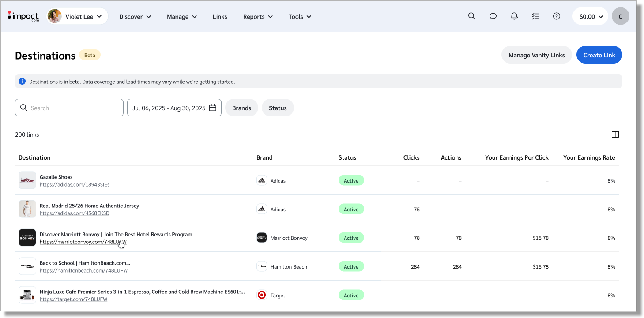Expand the Manage menu
The width and height of the screenshot is (644, 318).
tap(182, 17)
